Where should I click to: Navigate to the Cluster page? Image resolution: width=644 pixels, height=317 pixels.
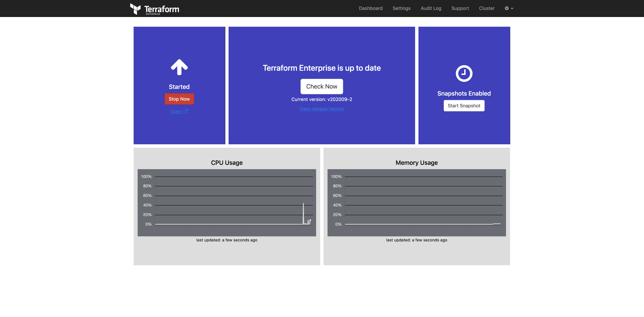[487, 8]
